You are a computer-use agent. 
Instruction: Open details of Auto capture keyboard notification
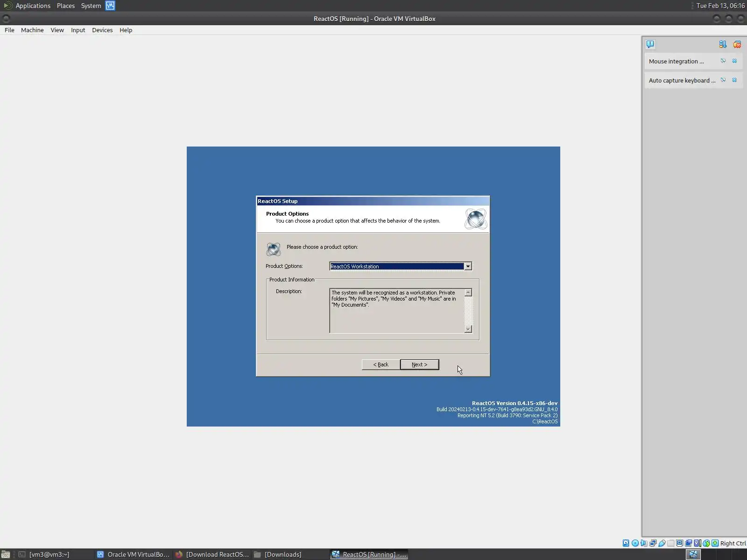(x=723, y=80)
